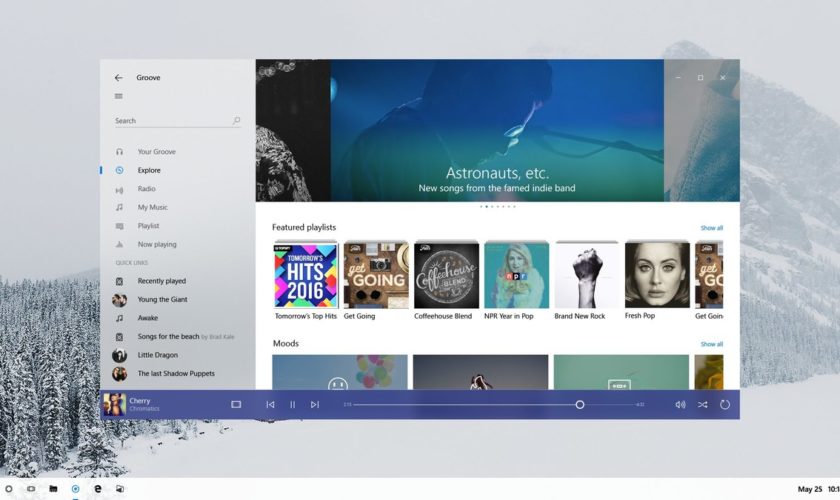This screenshot has width=840, height=500.
Task: Click the Little Dragon avatar
Action: [x=119, y=355]
